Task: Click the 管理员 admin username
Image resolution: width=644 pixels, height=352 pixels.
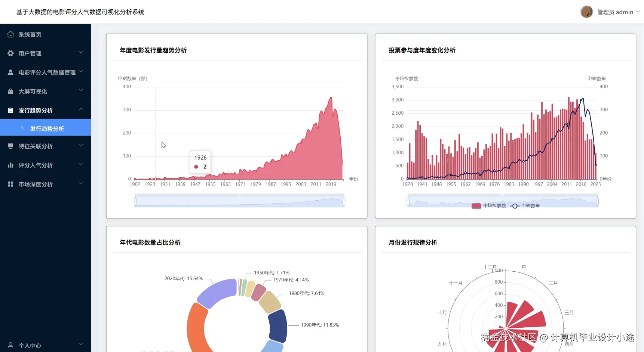Action: (615, 12)
